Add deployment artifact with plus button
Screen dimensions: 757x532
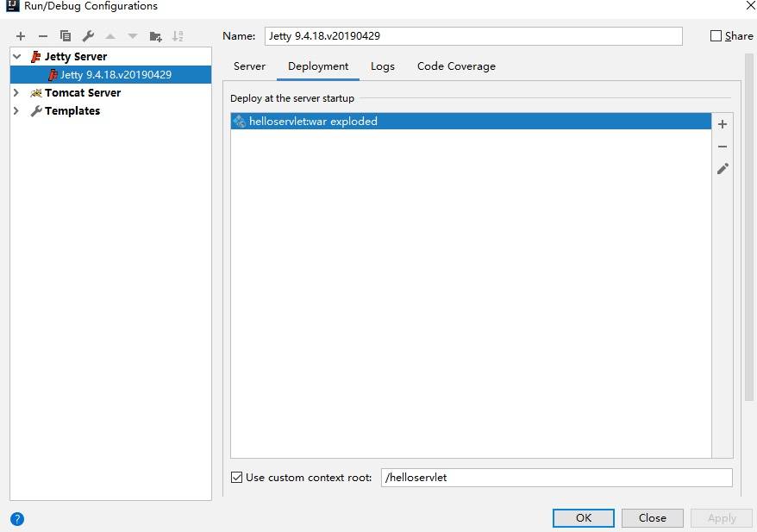(723, 124)
